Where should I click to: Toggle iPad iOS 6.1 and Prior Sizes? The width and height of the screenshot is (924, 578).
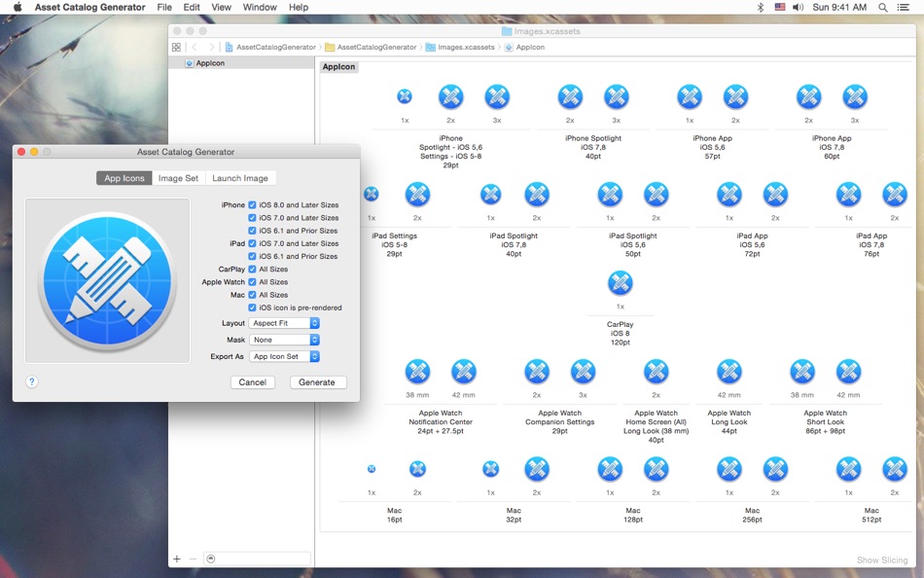[252, 256]
